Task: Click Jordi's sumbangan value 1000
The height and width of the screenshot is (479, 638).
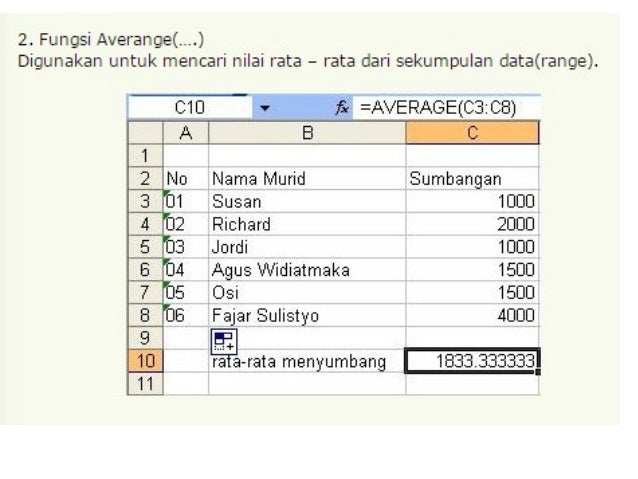Action: pyautogui.click(x=472, y=247)
